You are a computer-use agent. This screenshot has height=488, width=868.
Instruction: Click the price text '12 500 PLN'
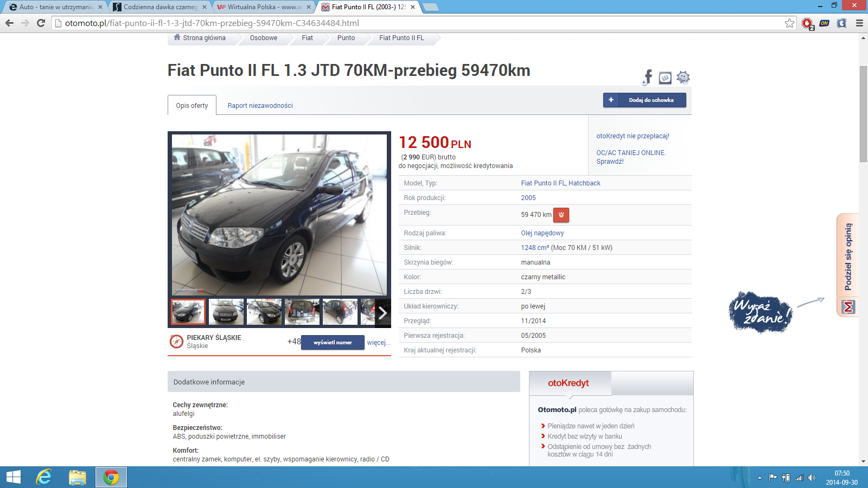tap(435, 143)
